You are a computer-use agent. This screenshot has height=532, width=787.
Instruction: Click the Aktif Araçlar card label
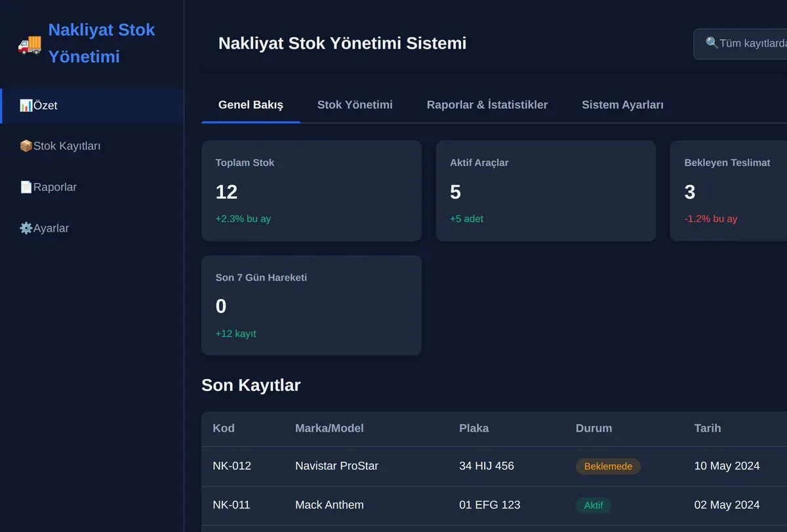[479, 163]
